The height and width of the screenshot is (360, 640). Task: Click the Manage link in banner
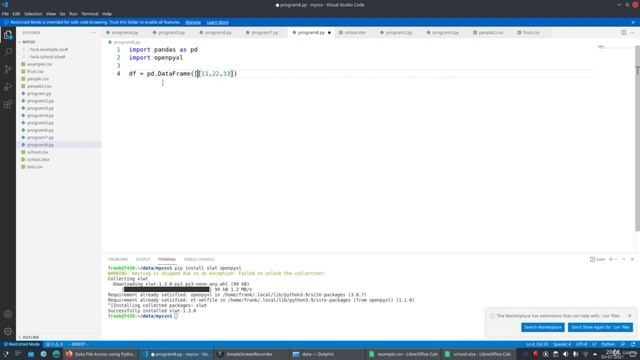(193, 22)
